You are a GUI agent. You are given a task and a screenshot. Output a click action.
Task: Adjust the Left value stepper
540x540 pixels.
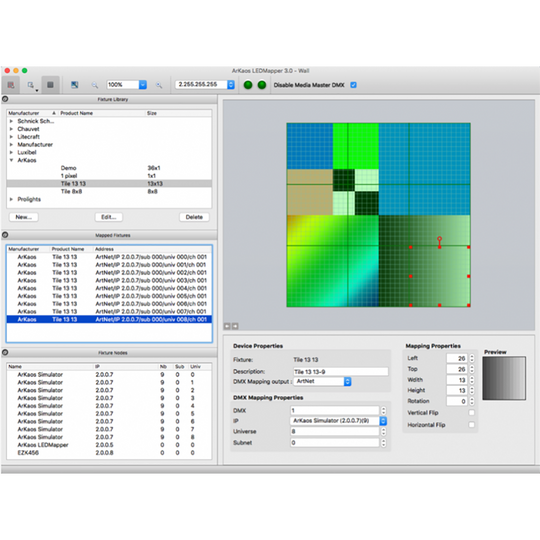point(471,358)
